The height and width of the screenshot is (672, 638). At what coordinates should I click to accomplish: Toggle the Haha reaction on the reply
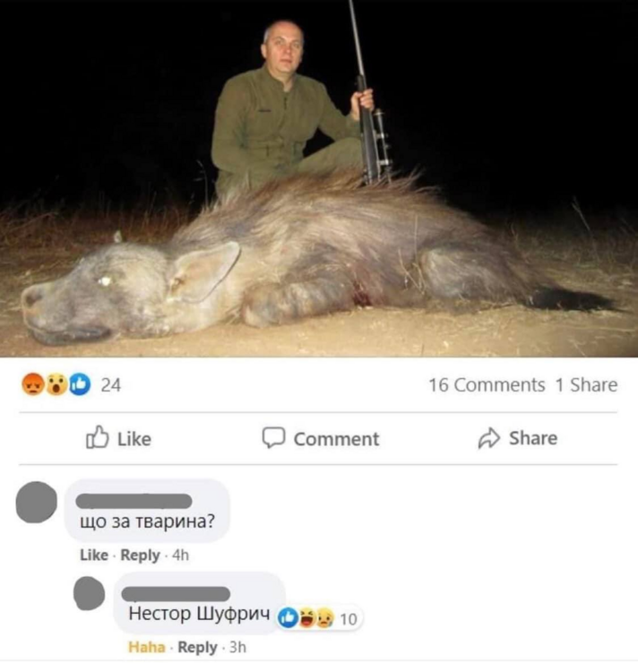[146, 647]
